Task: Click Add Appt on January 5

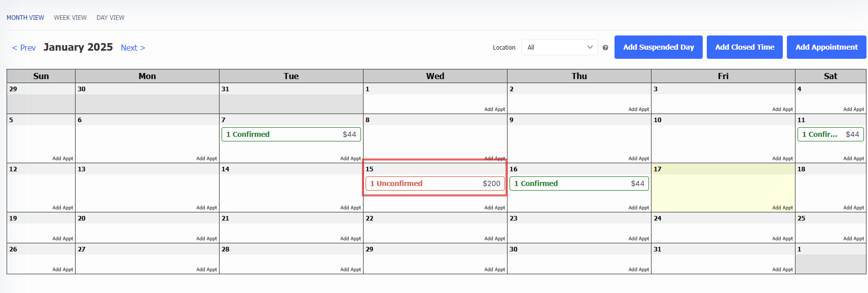Action: coord(62,159)
